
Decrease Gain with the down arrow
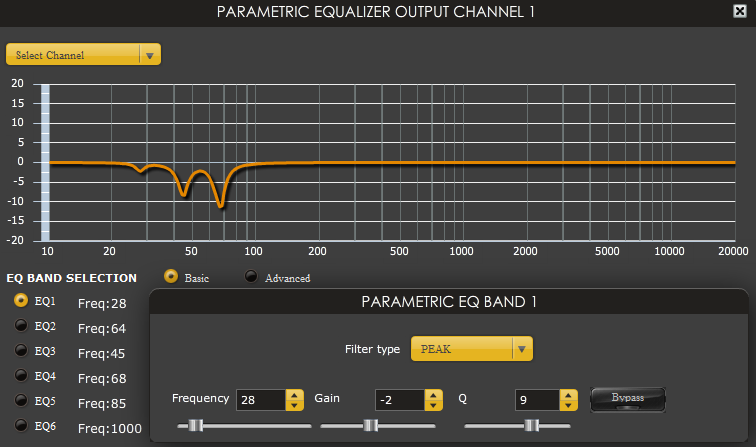pos(433,406)
